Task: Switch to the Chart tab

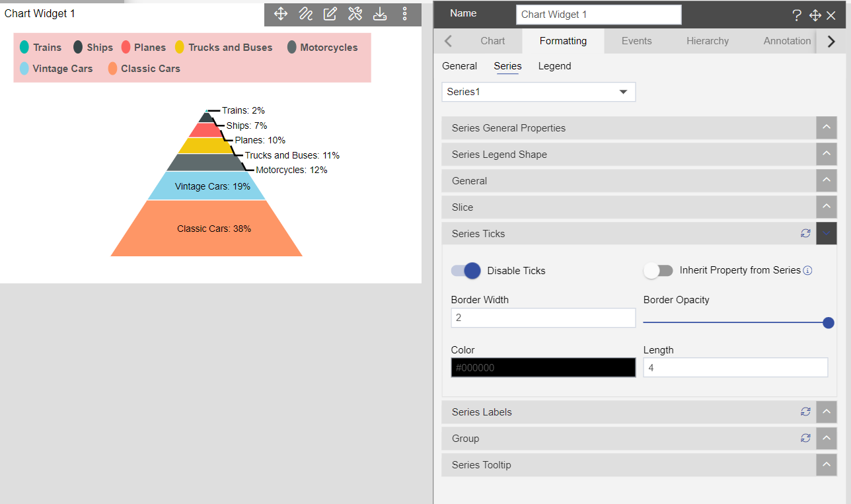Action: 493,41
